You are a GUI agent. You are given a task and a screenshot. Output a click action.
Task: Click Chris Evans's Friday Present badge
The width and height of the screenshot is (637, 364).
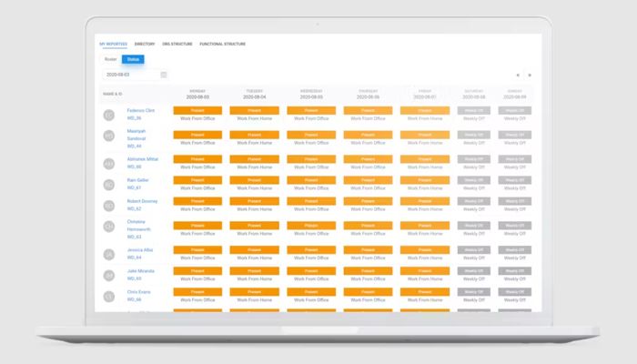pyautogui.click(x=425, y=292)
